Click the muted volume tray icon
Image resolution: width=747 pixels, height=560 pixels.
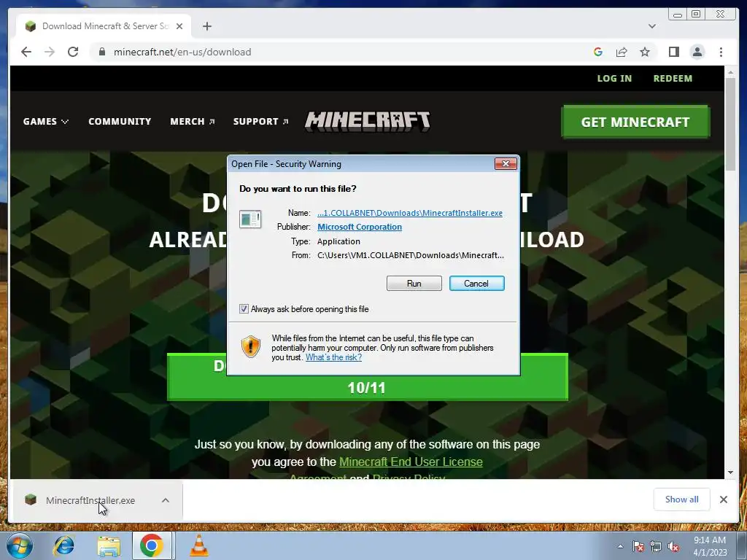pos(673,546)
